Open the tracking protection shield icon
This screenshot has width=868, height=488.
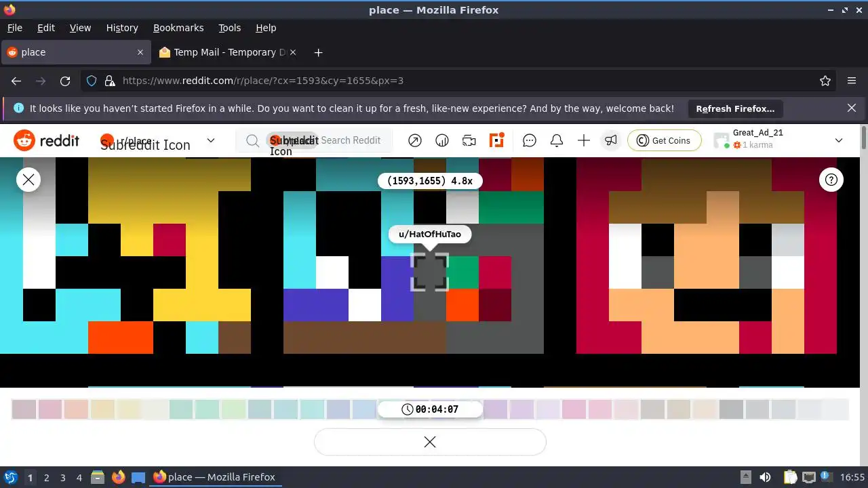(92, 81)
